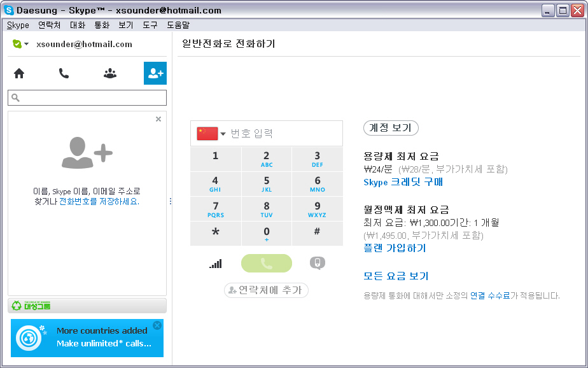The height and width of the screenshot is (368, 588).
Task: Open the 보기 menu
Action: [x=125, y=25]
